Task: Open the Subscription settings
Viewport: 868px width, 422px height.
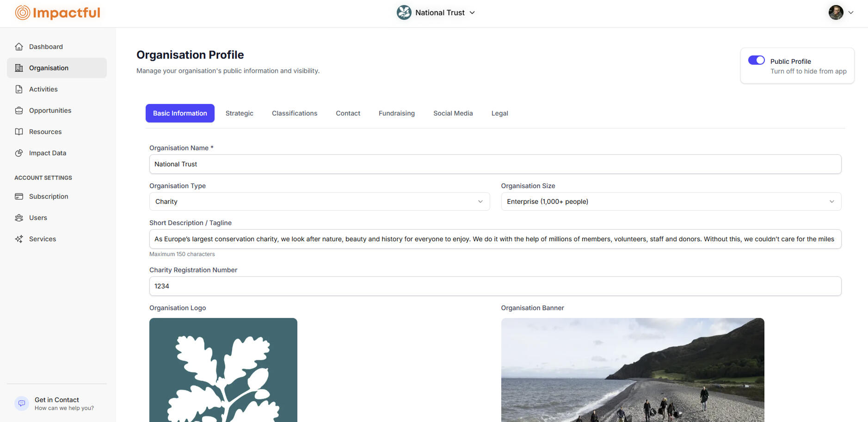Action: tap(48, 196)
